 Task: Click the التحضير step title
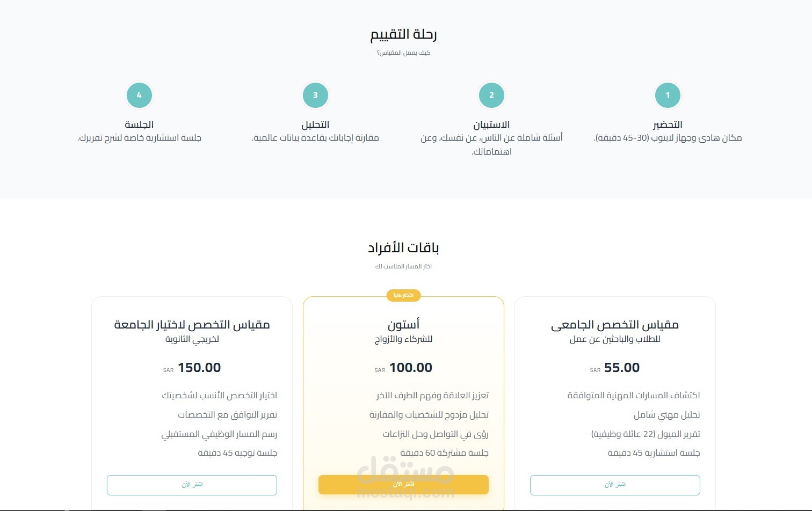pos(668,125)
